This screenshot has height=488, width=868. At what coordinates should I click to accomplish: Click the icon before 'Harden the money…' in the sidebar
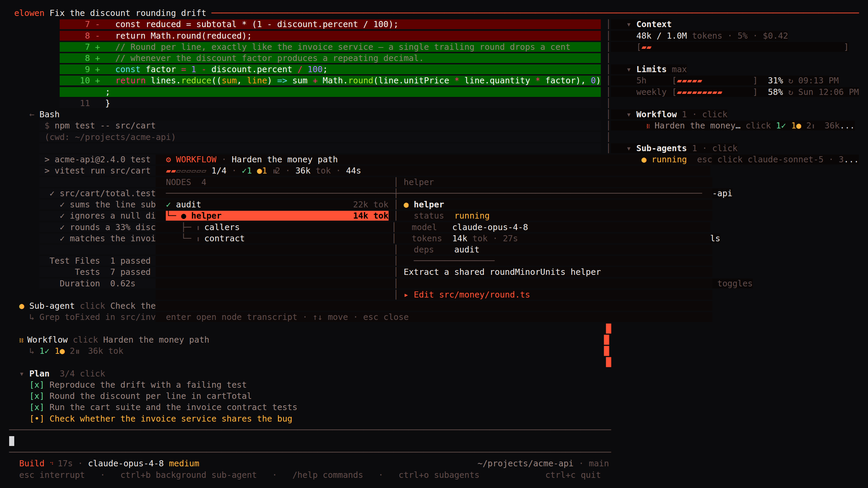coord(648,126)
